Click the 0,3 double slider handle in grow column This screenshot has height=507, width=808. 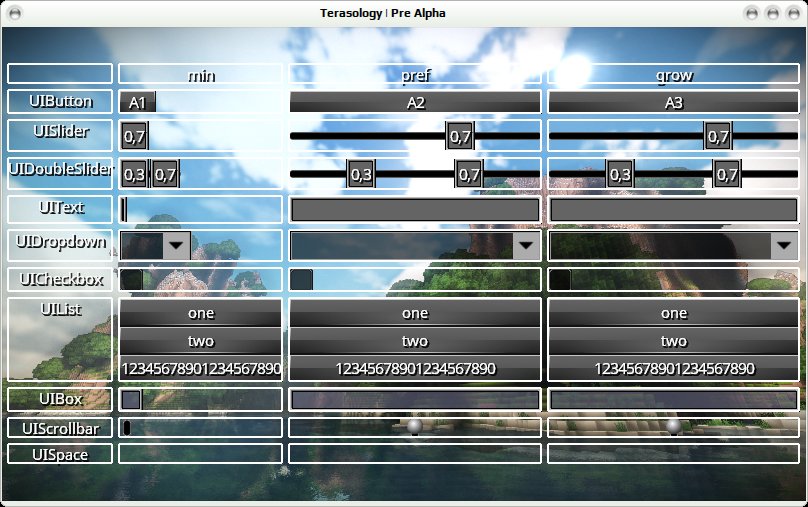coord(620,174)
